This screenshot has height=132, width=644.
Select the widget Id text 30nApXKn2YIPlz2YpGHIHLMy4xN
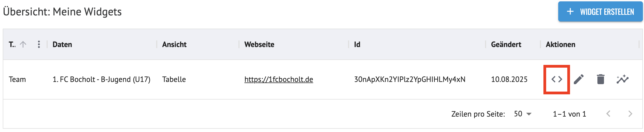coord(410,79)
